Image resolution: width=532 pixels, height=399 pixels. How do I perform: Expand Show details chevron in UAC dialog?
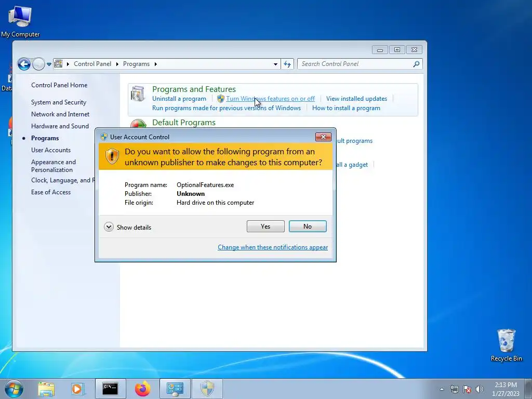tap(109, 227)
